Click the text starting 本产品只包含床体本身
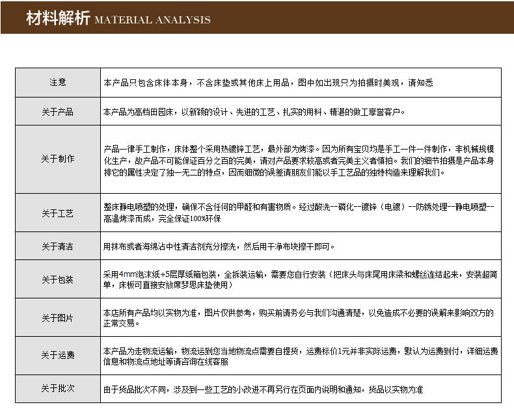Screen dimensions: 514x420 click(x=268, y=83)
